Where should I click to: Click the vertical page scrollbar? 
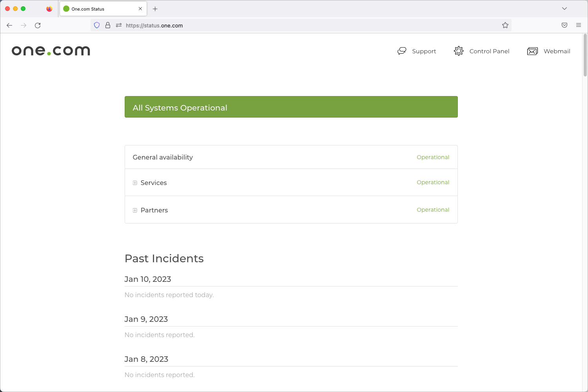pyautogui.click(x=585, y=55)
